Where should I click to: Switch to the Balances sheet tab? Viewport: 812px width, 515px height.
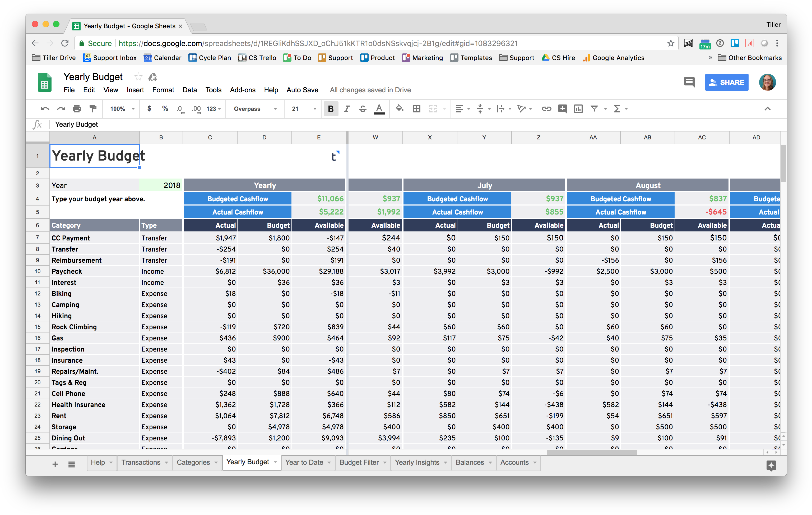tap(470, 462)
